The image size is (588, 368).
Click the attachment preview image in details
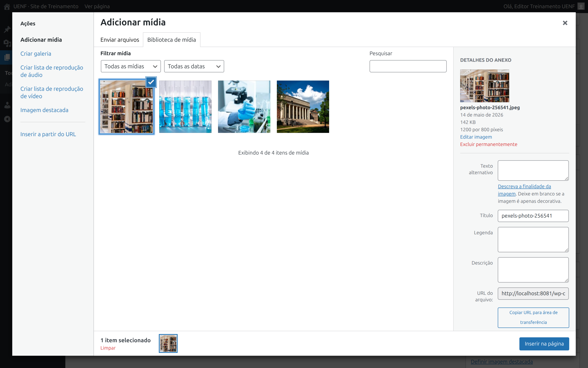tap(484, 86)
